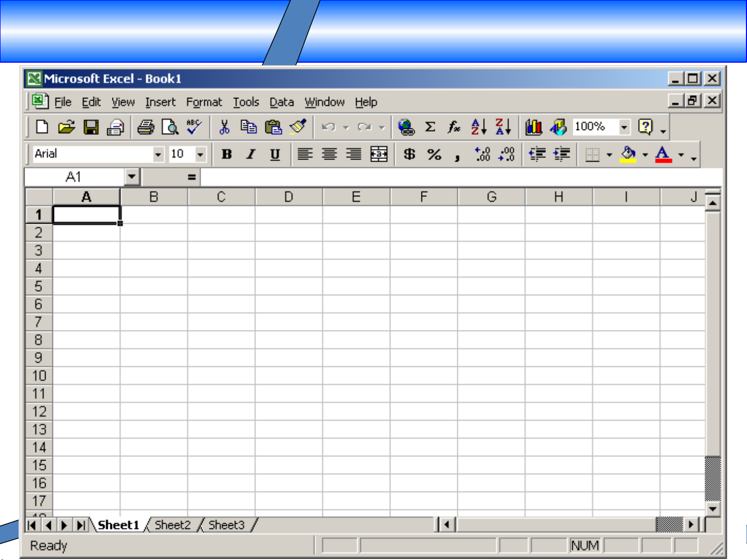Open the Fill Color palette dropdown arrow
747x560 pixels.
pos(645,154)
